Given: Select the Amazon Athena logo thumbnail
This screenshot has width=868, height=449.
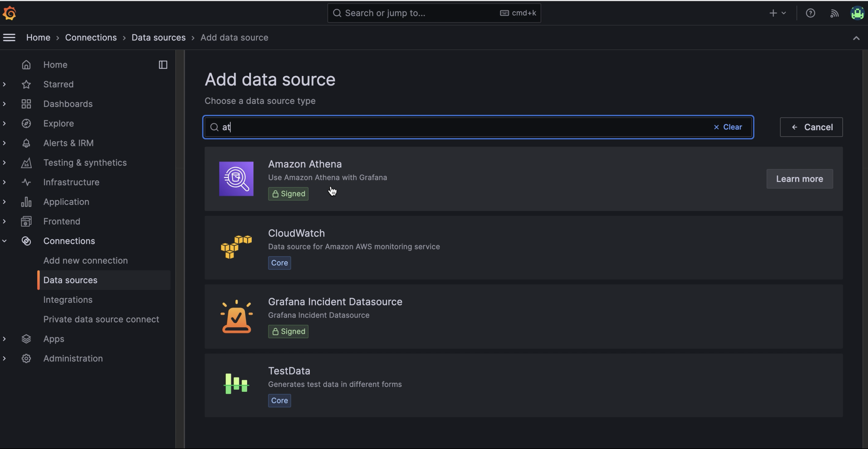Looking at the screenshot, I should point(236,179).
